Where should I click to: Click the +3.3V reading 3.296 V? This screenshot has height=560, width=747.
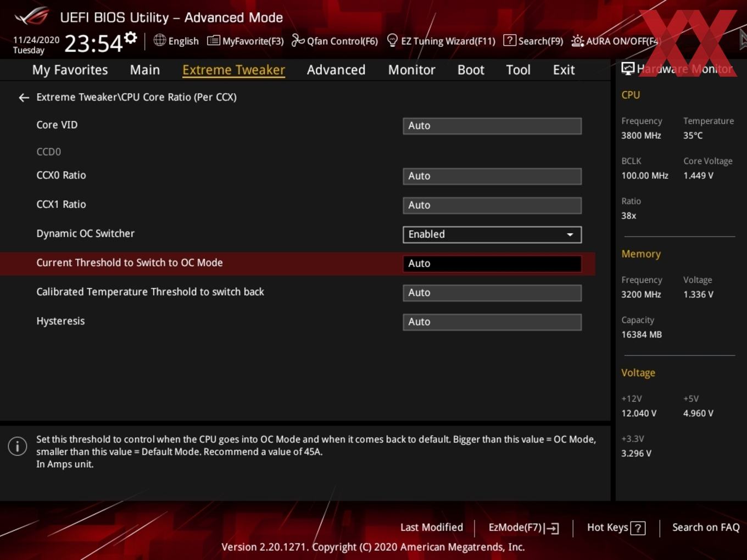tap(636, 453)
